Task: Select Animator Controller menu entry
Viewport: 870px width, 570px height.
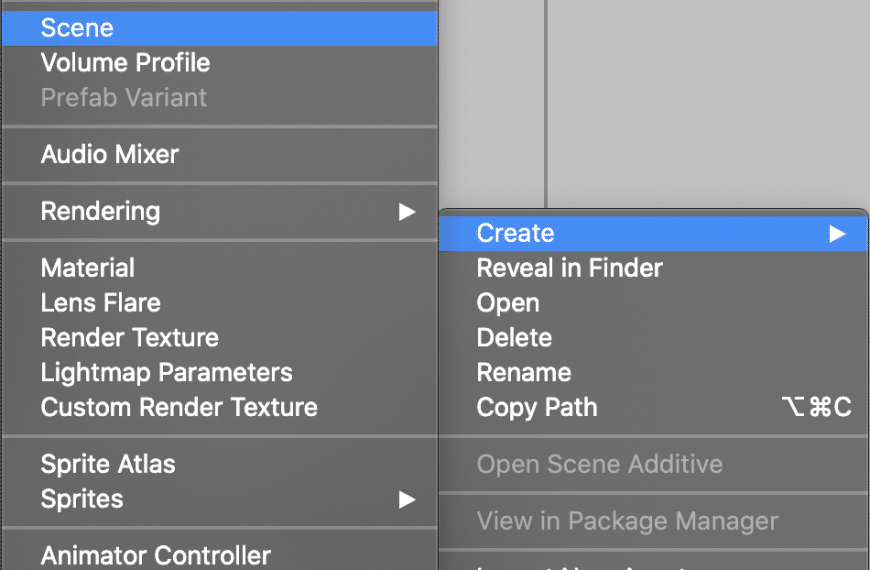Action: pos(220,555)
